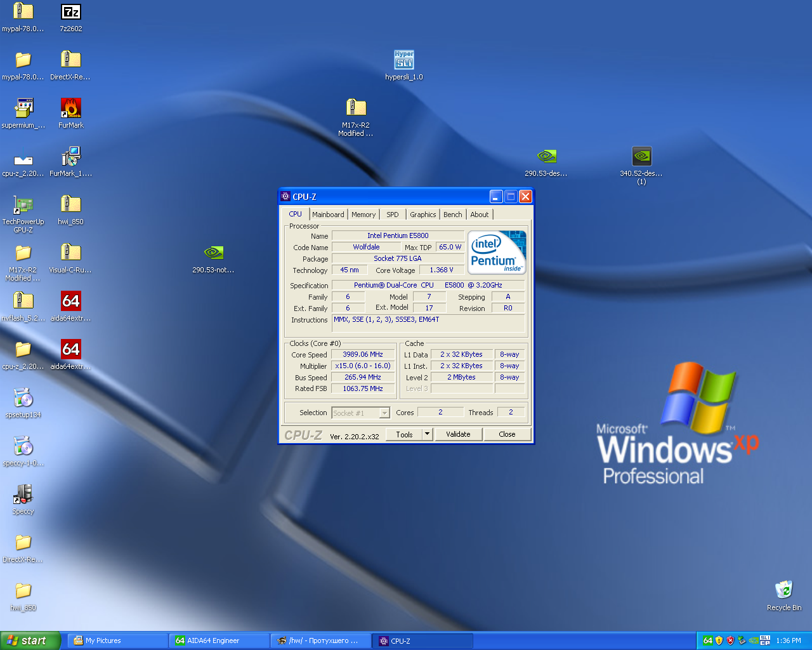Click the Bus Speed value 265.94 MHz
The image size is (812, 650).
coord(363,377)
